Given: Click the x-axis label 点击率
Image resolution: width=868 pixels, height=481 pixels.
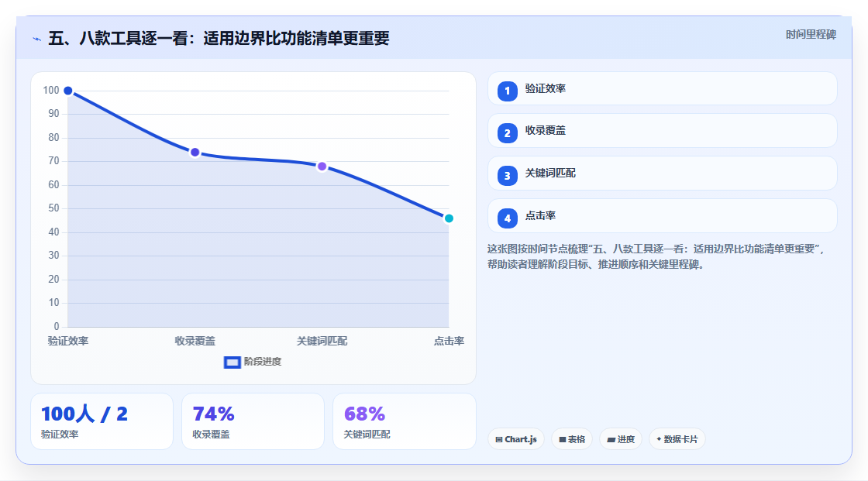Looking at the screenshot, I should (x=449, y=341).
